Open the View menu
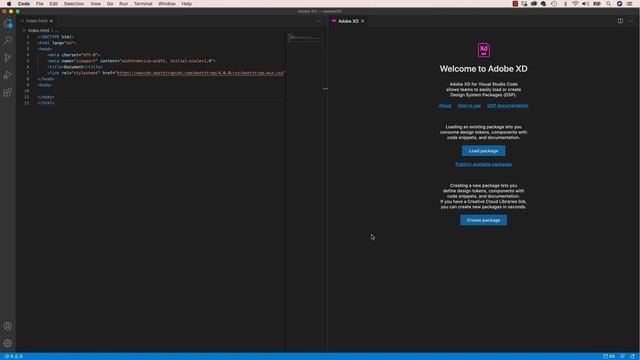The image size is (640, 360). [x=96, y=4]
